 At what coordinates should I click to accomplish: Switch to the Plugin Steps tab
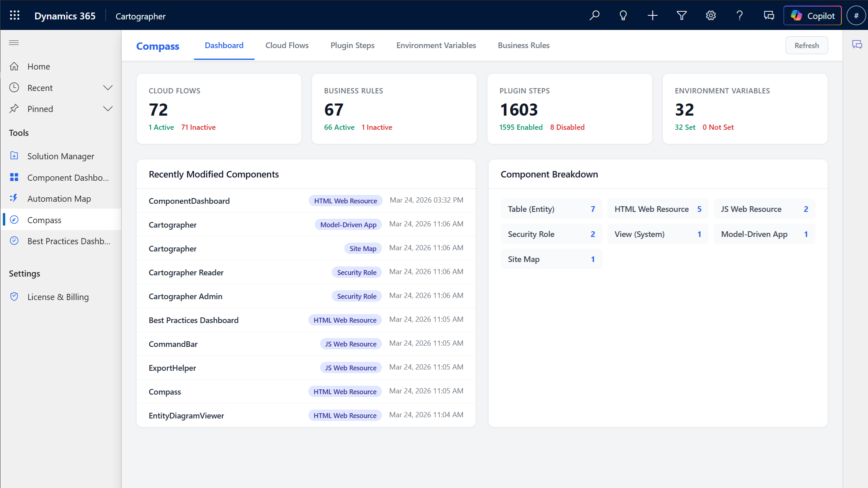[352, 45]
